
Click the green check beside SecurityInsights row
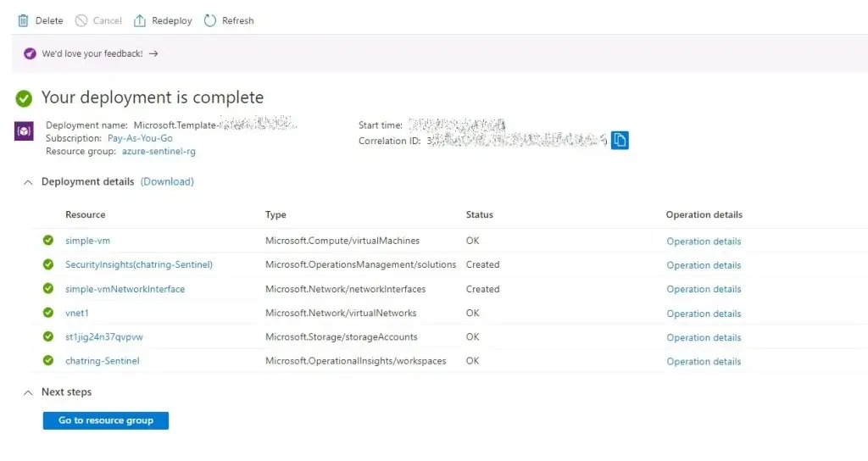coord(48,264)
